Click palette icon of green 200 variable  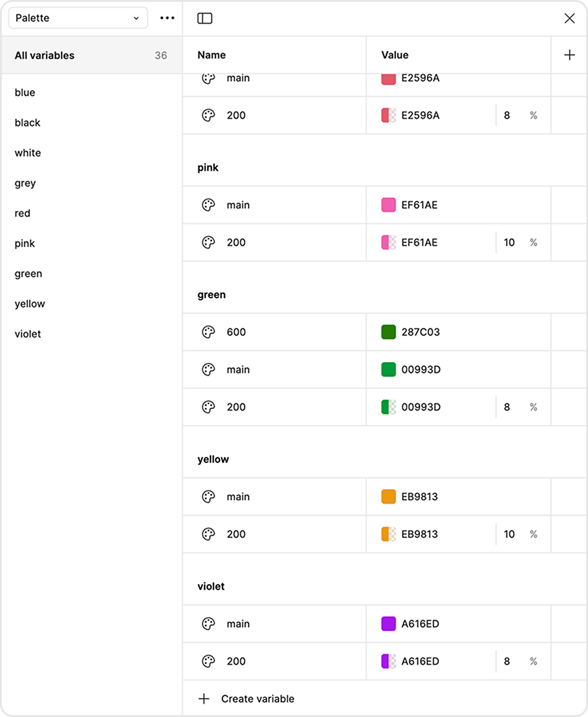tap(208, 407)
